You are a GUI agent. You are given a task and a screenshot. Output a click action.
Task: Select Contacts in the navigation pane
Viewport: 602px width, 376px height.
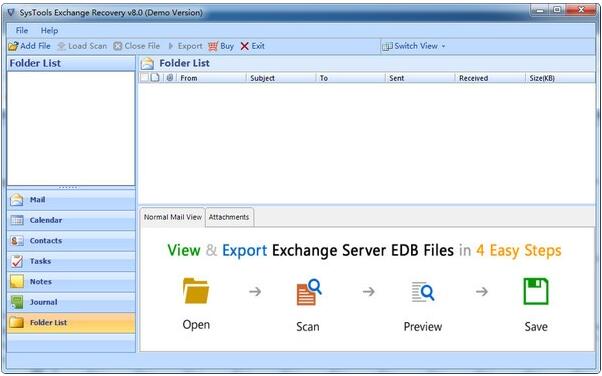(71, 241)
